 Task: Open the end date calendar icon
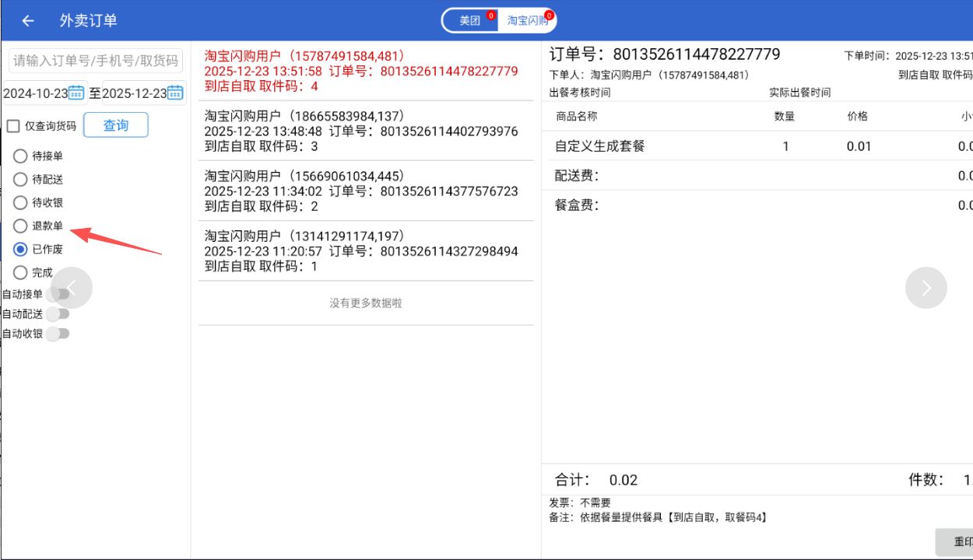click(x=175, y=93)
